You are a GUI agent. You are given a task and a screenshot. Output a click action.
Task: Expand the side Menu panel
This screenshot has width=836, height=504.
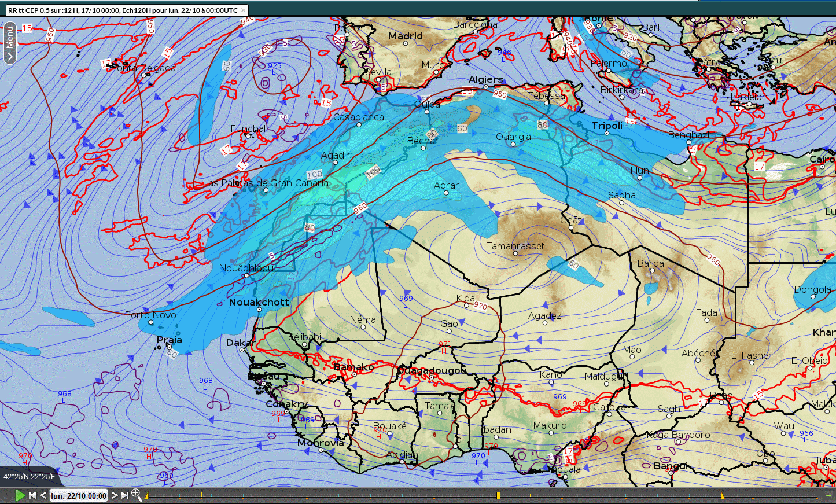pyautogui.click(x=9, y=43)
